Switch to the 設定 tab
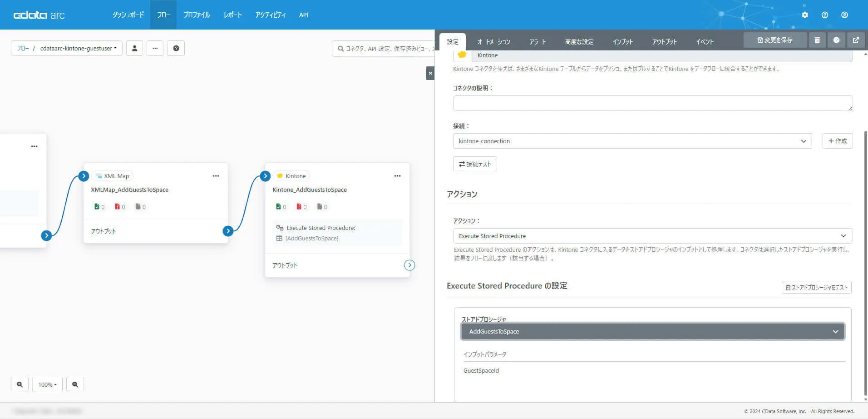Viewport: 868px width, 419px height. (x=453, y=42)
